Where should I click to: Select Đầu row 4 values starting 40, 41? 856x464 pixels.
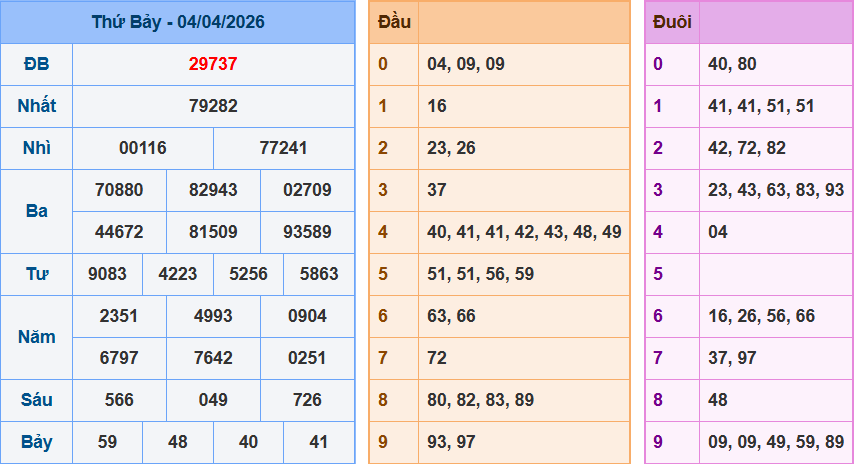click(524, 232)
